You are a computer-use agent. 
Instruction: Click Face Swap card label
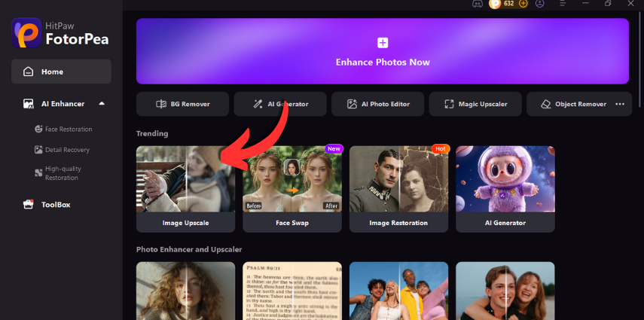pyautogui.click(x=292, y=223)
